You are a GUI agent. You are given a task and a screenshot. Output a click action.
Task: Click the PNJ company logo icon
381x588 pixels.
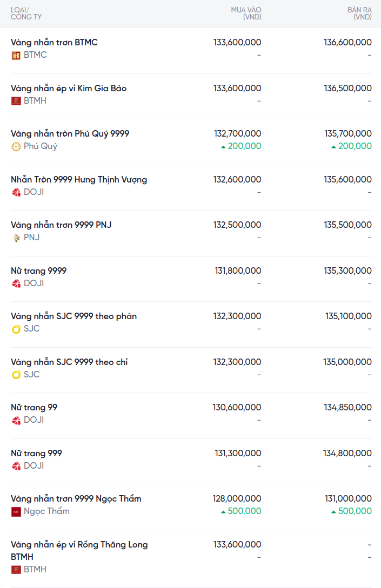[16, 238]
